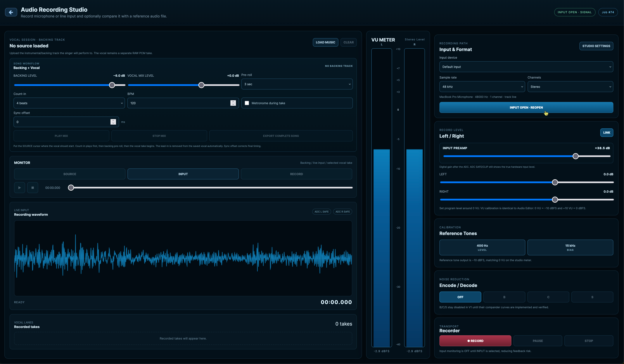Click CLEAR backing track button
The height and width of the screenshot is (364, 624).
(x=348, y=42)
